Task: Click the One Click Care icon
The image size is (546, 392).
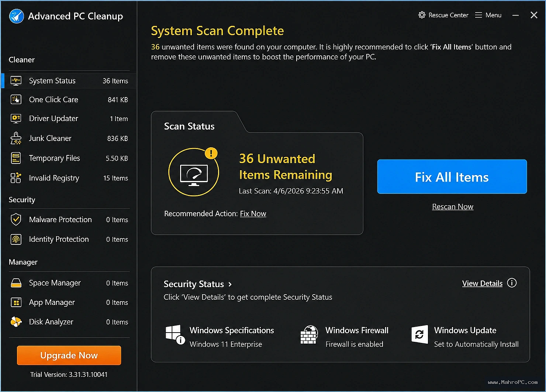Action: 16,100
